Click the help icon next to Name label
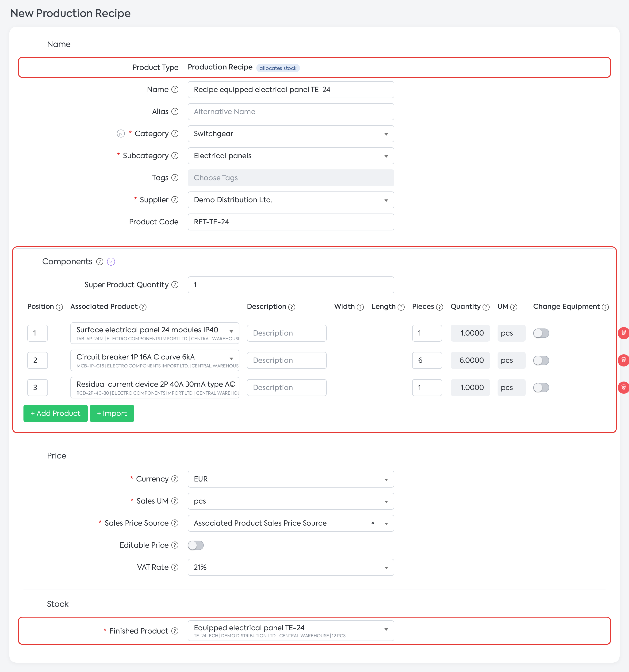This screenshot has width=629, height=672. click(175, 90)
